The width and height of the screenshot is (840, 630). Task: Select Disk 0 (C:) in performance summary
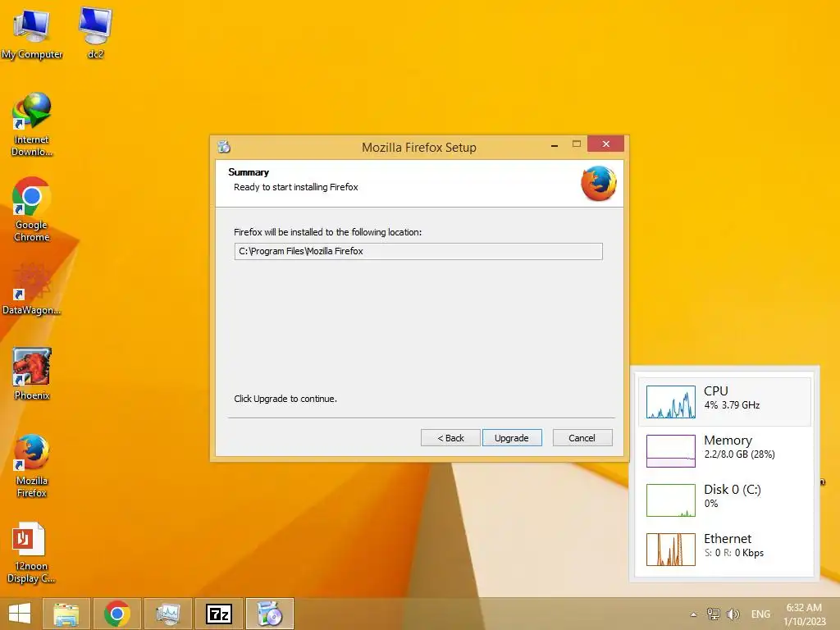724,500
